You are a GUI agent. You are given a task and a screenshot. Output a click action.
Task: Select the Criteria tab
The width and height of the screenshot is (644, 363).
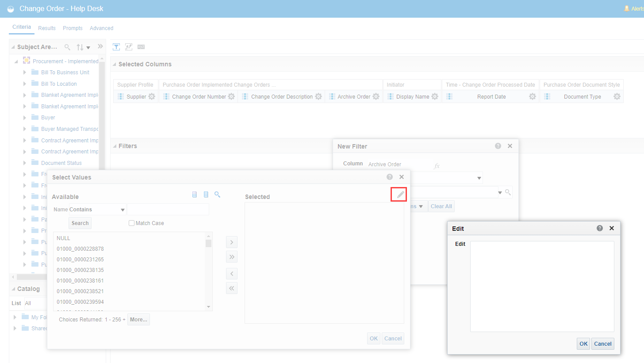click(22, 27)
